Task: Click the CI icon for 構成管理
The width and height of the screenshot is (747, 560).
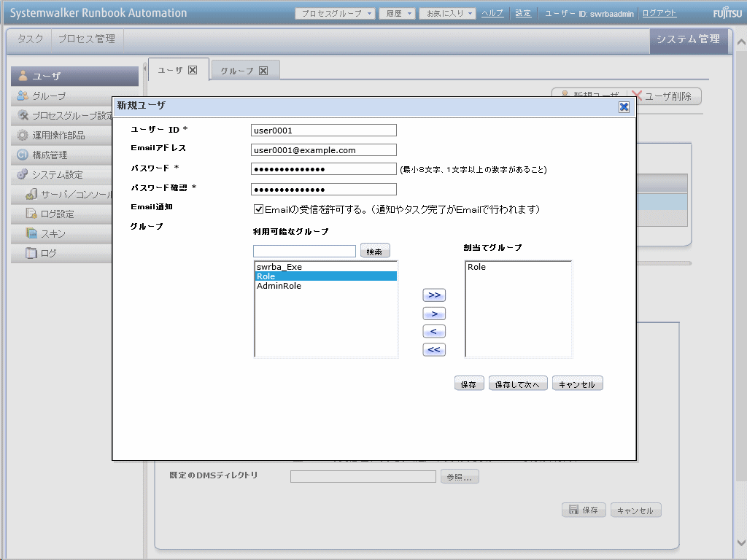Action: point(23,155)
